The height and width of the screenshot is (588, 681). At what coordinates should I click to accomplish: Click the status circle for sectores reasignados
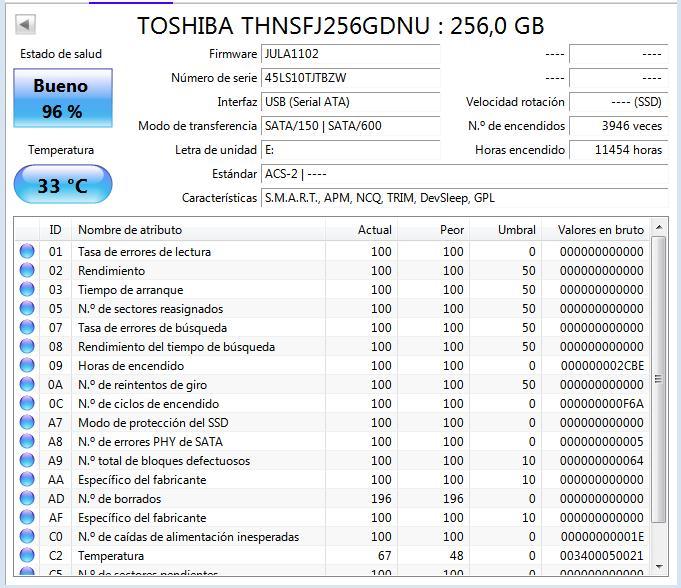(27, 309)
